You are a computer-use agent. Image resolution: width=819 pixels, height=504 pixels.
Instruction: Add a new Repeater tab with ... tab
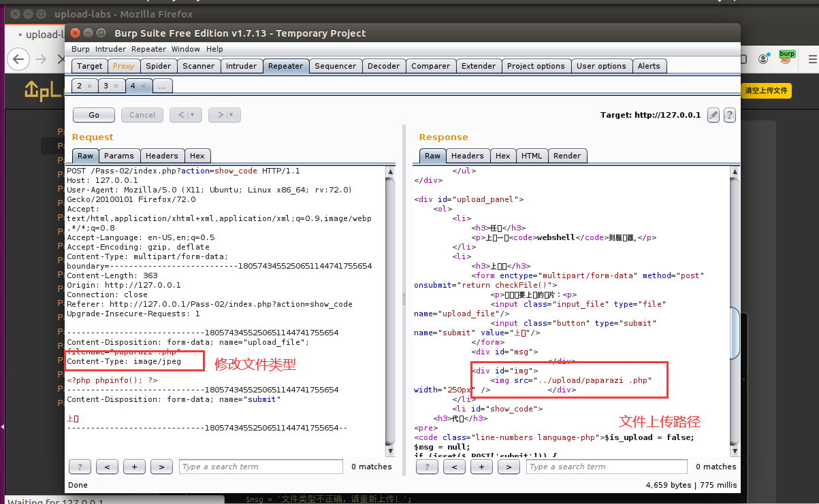pyautogui.click(x=163, y=86)
